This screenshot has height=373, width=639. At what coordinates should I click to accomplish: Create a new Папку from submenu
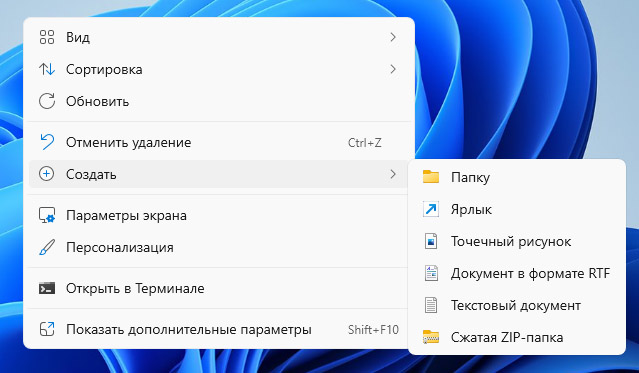517,177
